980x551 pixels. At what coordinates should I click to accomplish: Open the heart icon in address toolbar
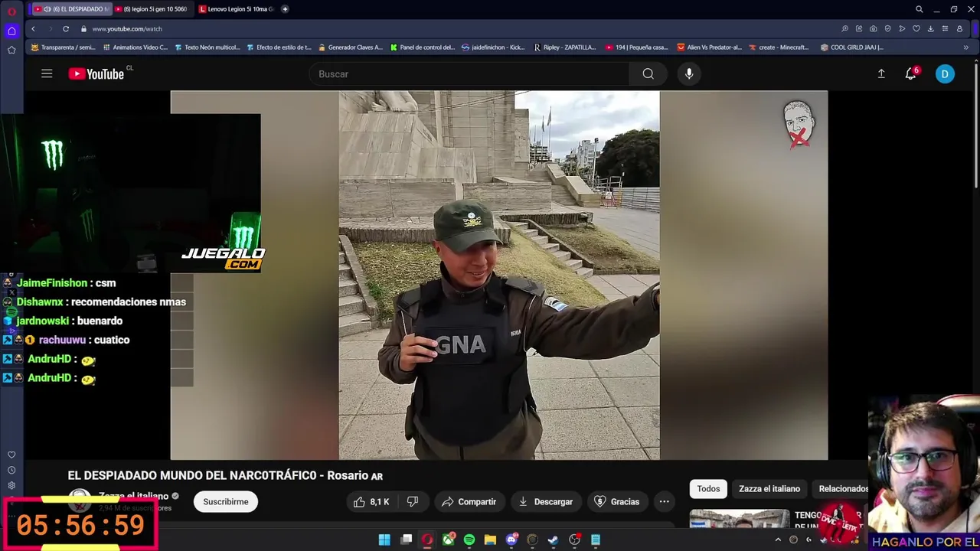(916, 28)
